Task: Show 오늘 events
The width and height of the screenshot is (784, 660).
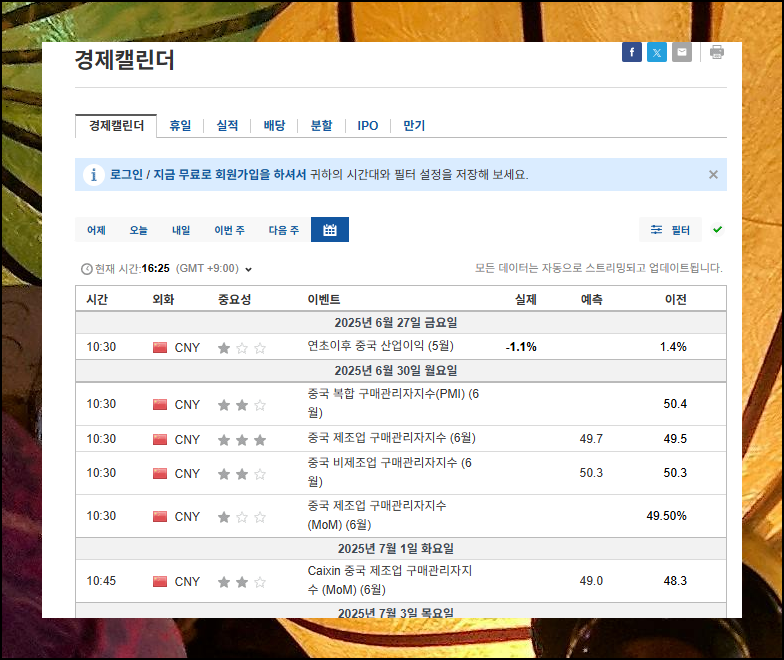Action: pos(138,230)
